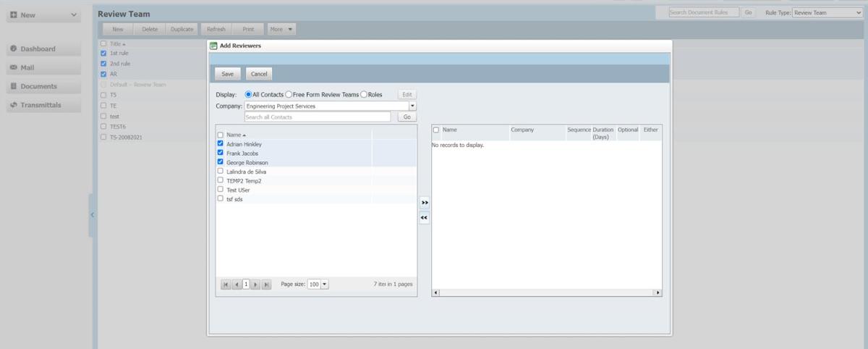Check Lalindra de Silva contact
The height and width of the screenshot is (349, 868).
(x=221, y=172)
